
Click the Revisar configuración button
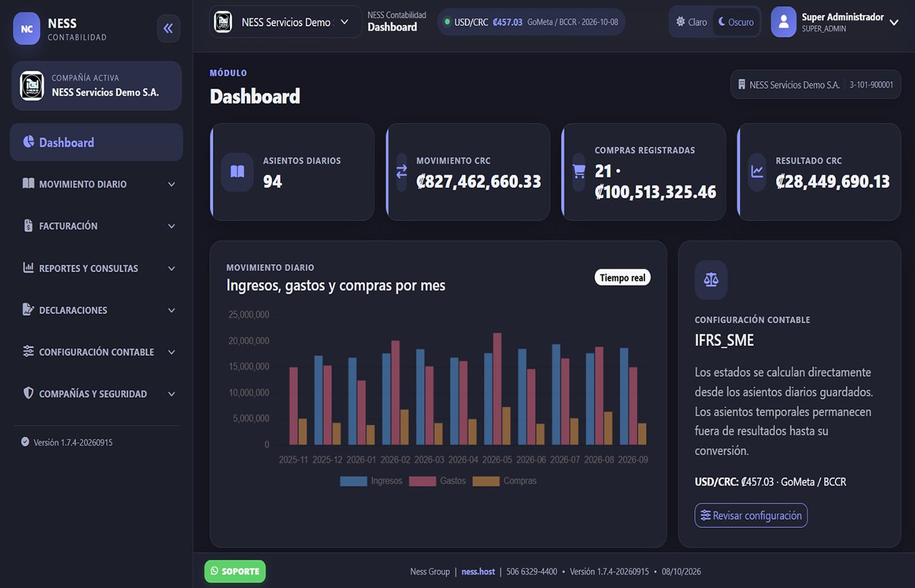[x=751, y=515]
